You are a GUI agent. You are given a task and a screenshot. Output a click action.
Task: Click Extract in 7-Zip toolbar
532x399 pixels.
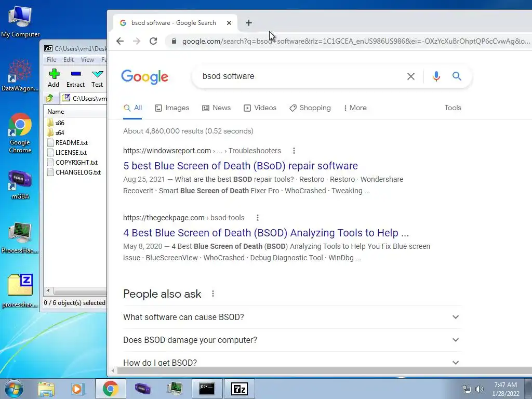[x=75, y=78]
